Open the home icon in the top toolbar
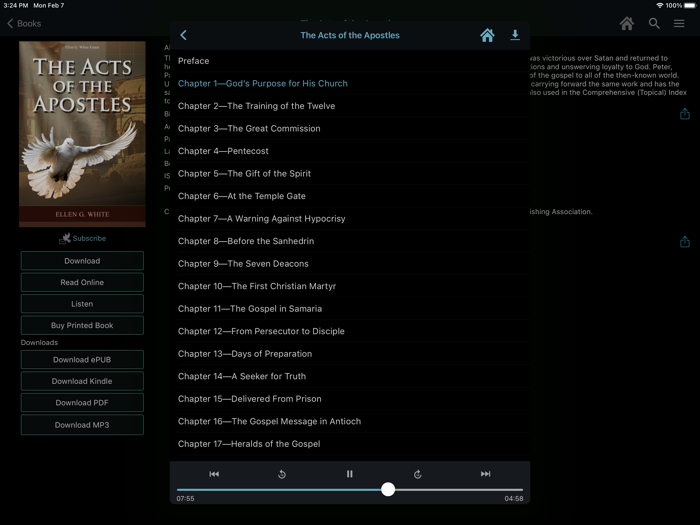Image resolution: width=700 pixels, height=525 pixels. 627,24
